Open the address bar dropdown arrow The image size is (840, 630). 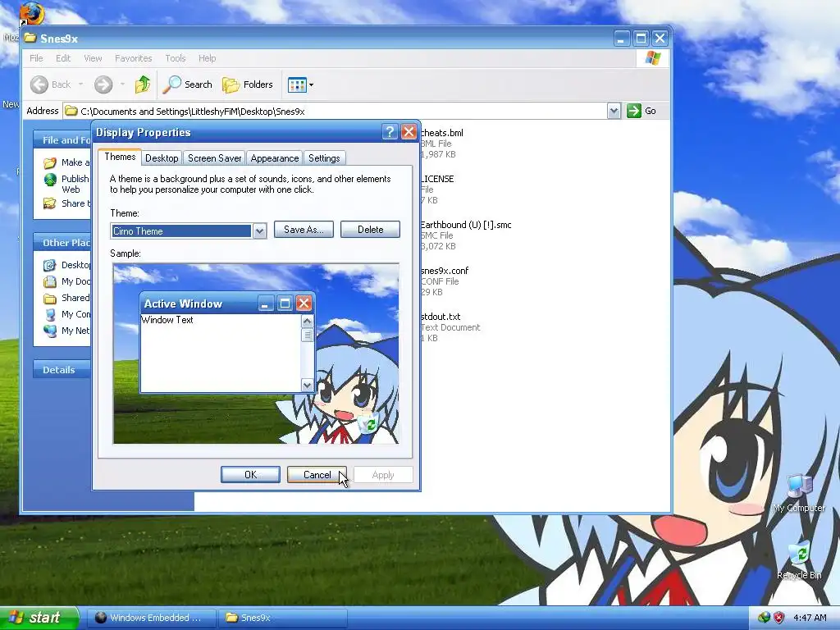point(614,111)
